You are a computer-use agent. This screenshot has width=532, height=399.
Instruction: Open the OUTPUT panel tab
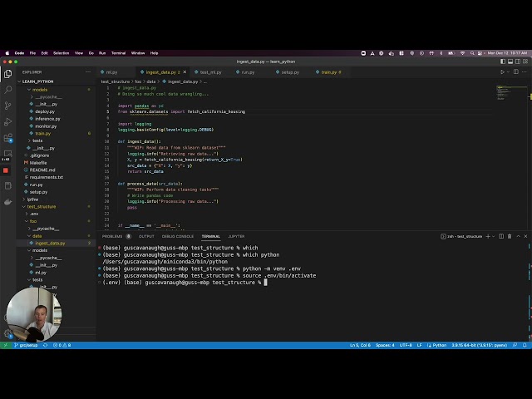(x=146, y=236)
